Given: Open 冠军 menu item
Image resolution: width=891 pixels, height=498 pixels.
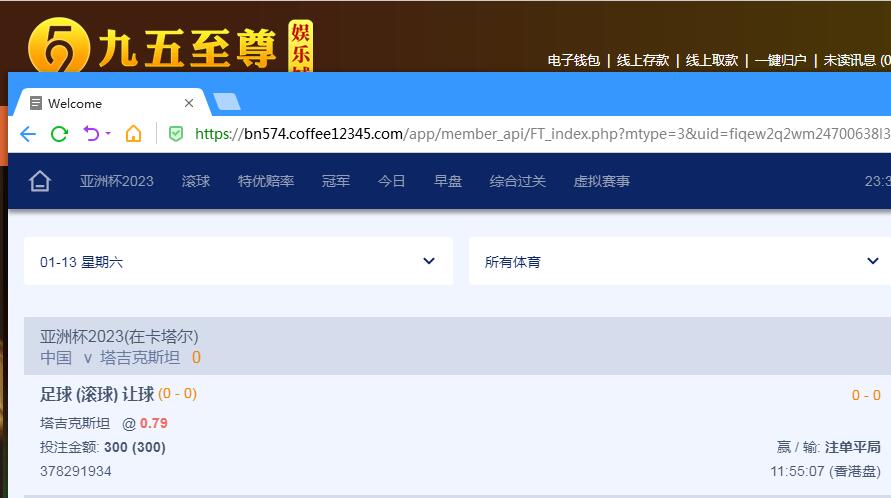Looking at the screenshot, I should [x=335, y=181].
